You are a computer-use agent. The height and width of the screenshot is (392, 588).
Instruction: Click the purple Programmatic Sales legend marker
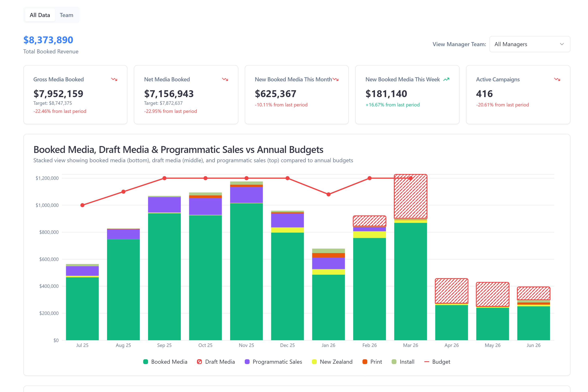pyautogui.click(x=247, y=361)
